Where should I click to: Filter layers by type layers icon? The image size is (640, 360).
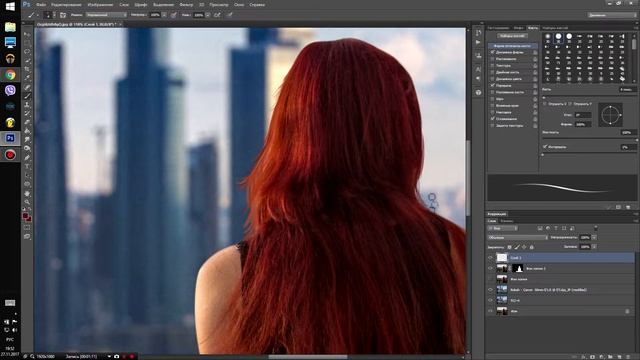tap(556, 228)
